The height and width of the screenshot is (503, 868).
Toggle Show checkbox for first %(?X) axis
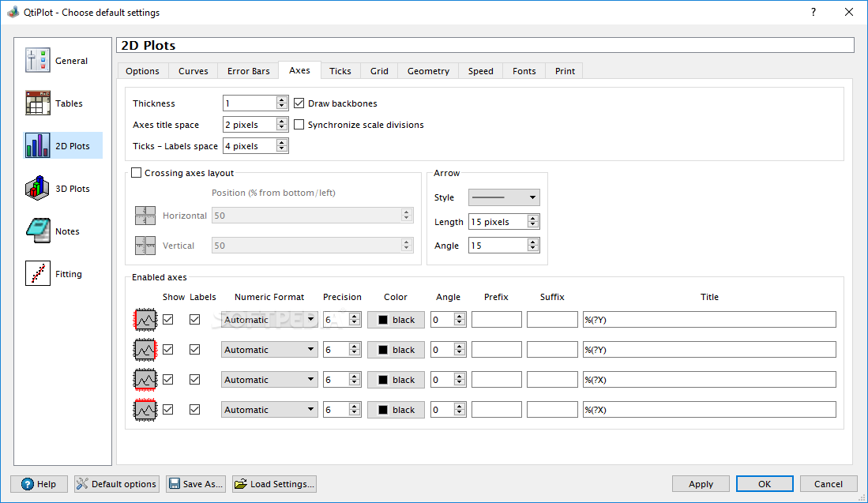click(167, 379)
